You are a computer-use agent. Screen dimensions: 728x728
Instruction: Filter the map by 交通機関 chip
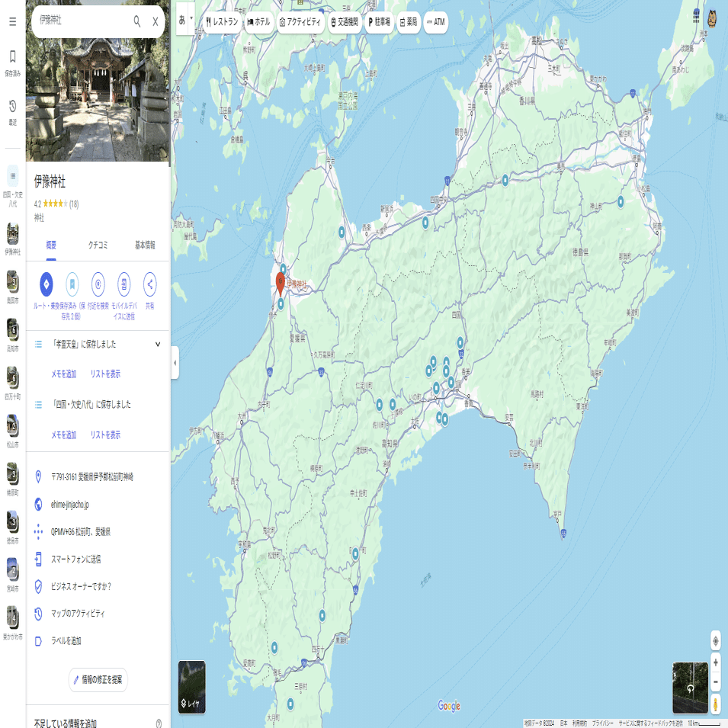tap(345, 22)
